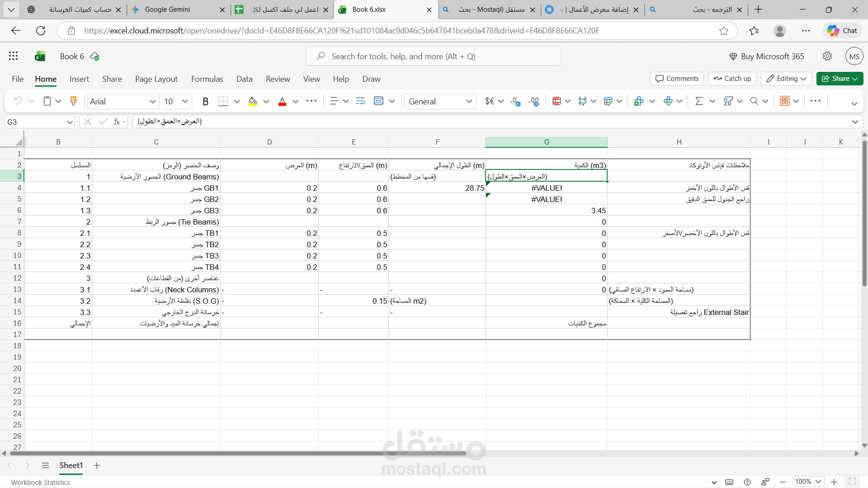
Task: Switch to the Insert ribbon tab
Action: click(79, 79)
